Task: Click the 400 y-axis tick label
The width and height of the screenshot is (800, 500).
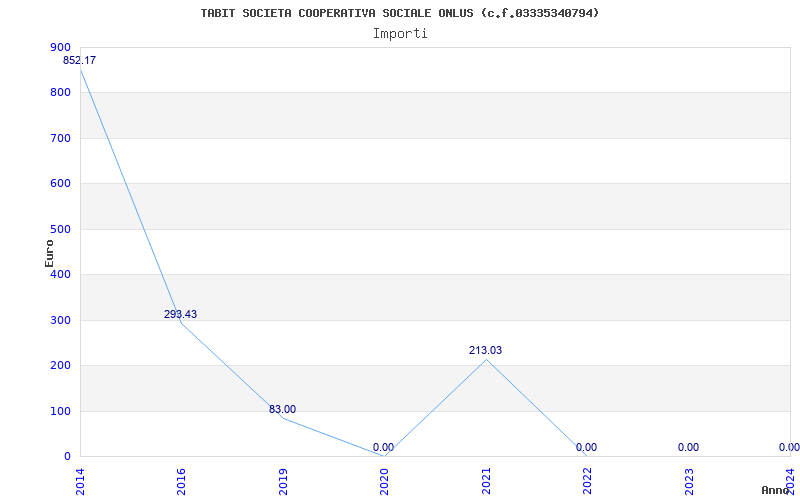Action: (60, 275)
